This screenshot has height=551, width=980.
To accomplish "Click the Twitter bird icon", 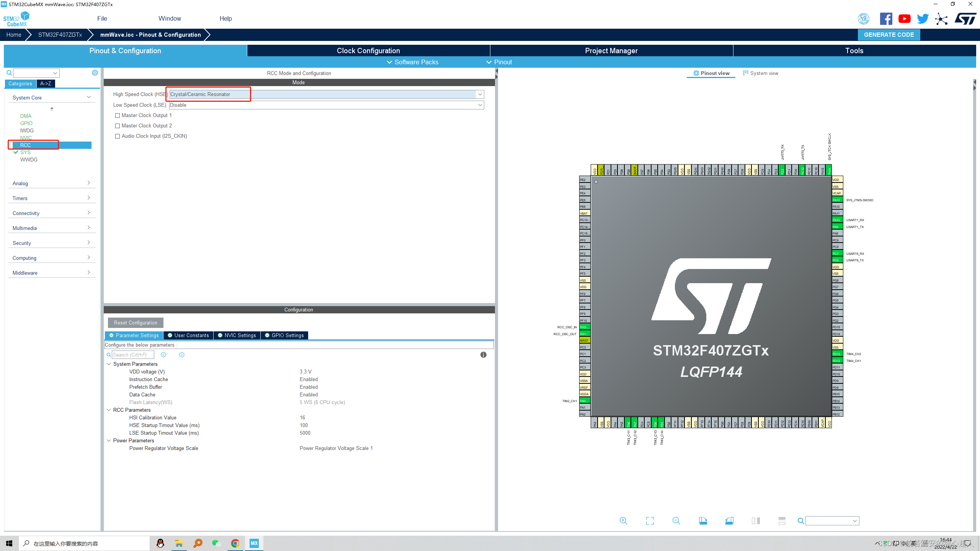I will (x=923, y=19).
